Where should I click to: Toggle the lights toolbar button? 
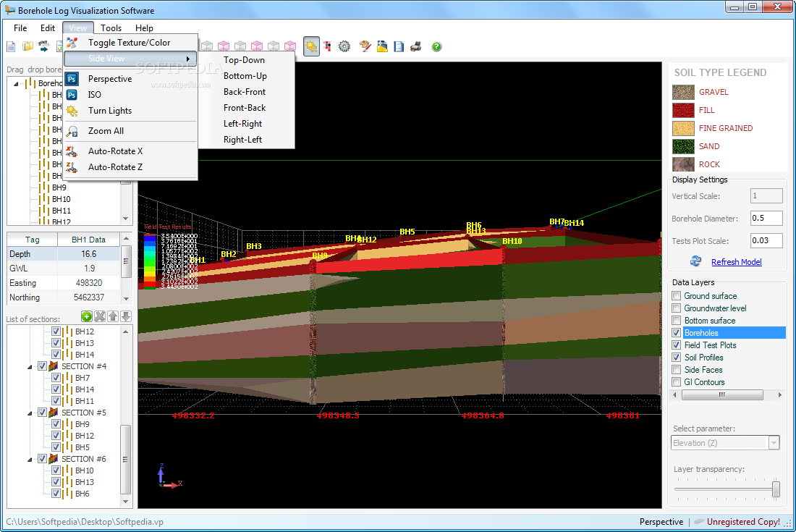[x=311, y=47]
